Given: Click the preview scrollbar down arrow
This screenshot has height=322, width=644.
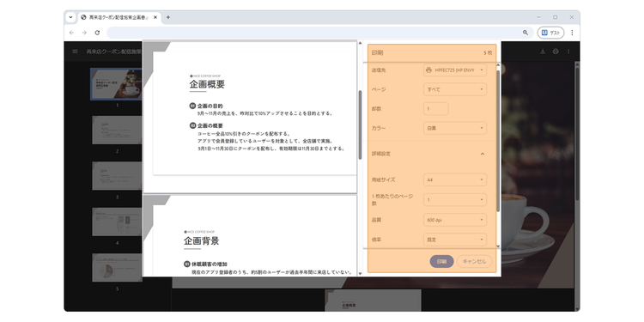Looking at the screenshot, I should (360, 273).
